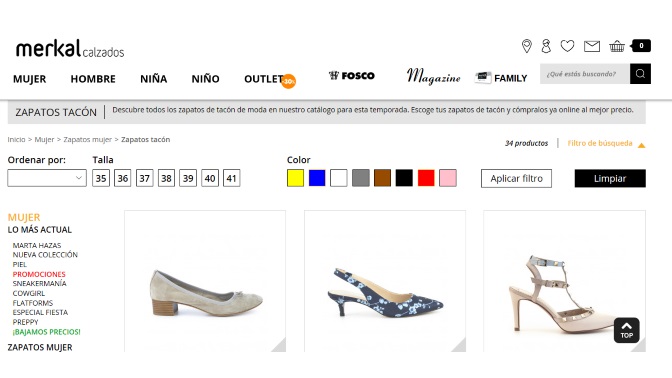This screenshot has height=378, width=672.
Task: Click the Aplicar filtro button
Action: 516,178
